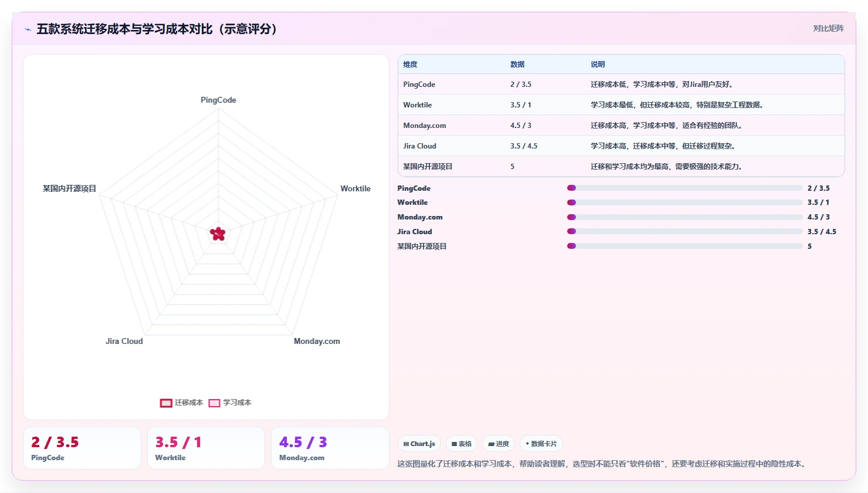Image resolution: width=868 pixels, height=493 pixels.
Task: Click the Chart.js tag chip
Action: click(419, 444)
